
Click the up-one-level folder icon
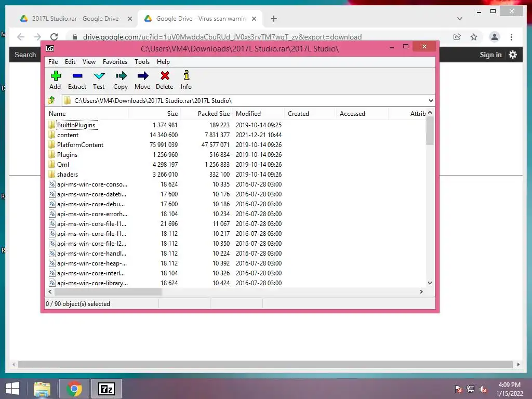pyautogui.click(x=51, y=100)
